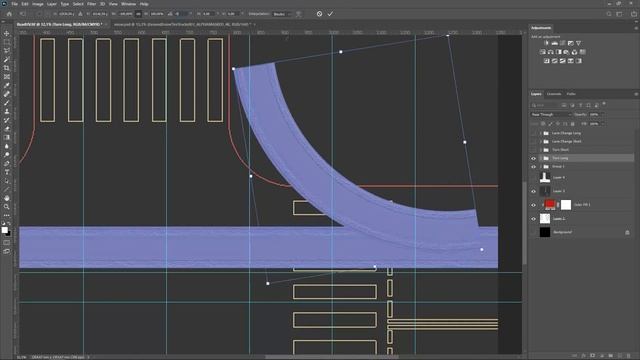Switch to the Channels tab

point(554,94)
